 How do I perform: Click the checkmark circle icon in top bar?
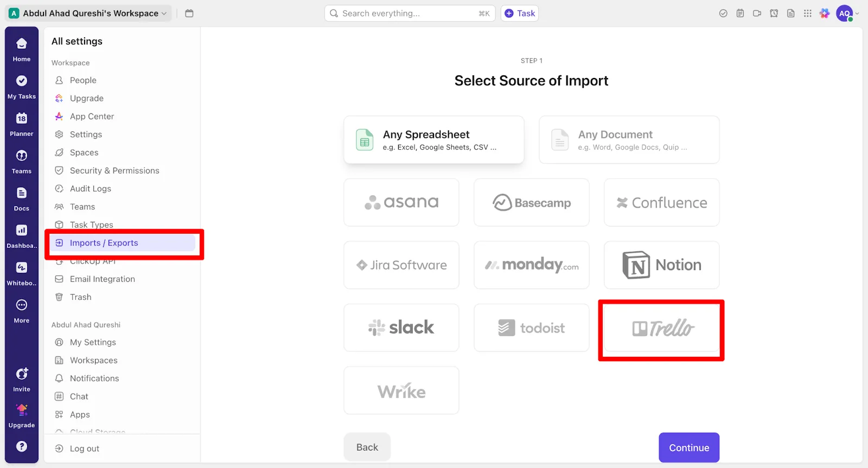click(723, 13)
